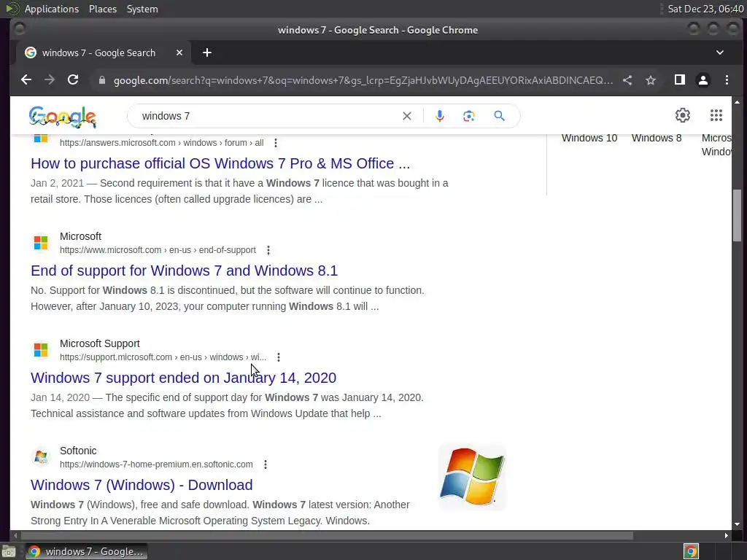Open Google quick settings gear
This screenshot has width=747, height=560.
pos(683,115)
